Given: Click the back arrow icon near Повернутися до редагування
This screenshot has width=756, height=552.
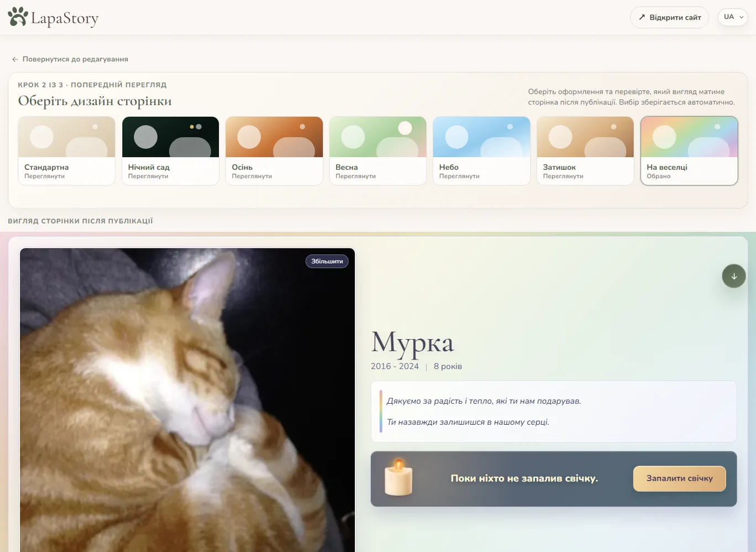Looking at the screenshot, I should (x=15, y=59).
